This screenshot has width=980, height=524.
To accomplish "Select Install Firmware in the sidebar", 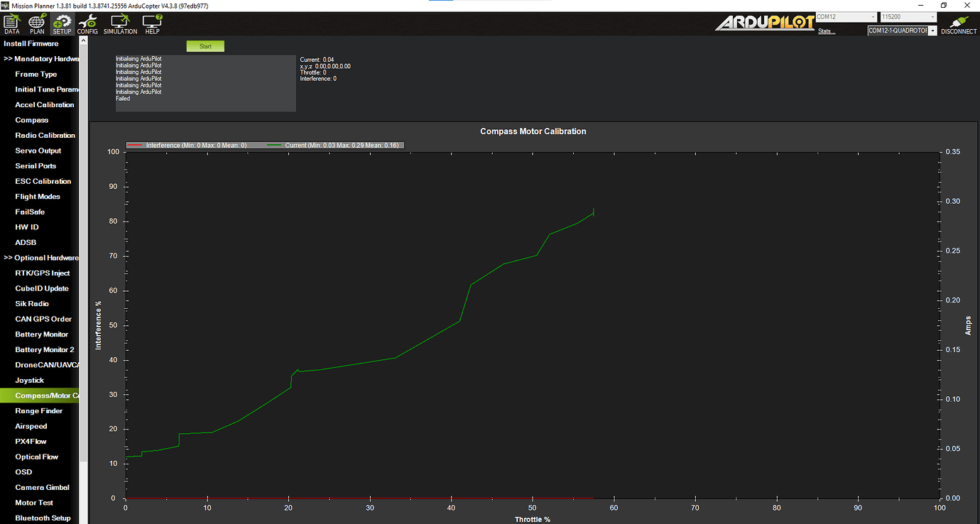I will click(x=31, y=44).
